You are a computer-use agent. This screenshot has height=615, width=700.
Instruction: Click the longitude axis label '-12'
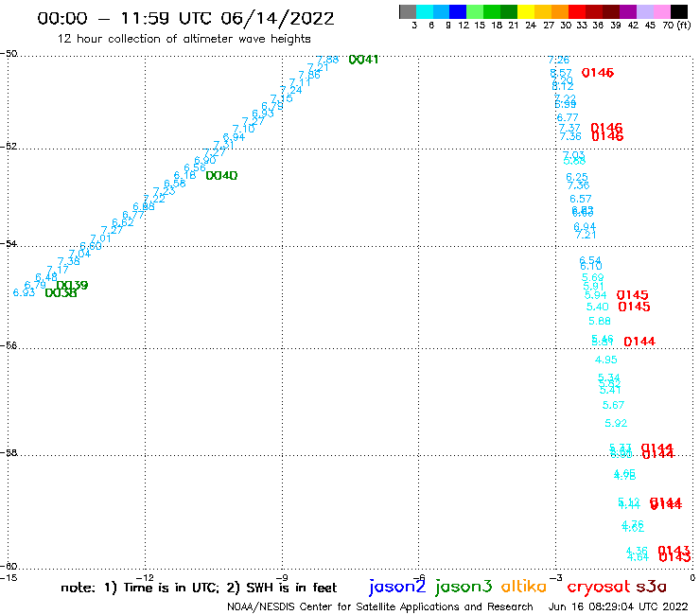[x=145, y=577]
